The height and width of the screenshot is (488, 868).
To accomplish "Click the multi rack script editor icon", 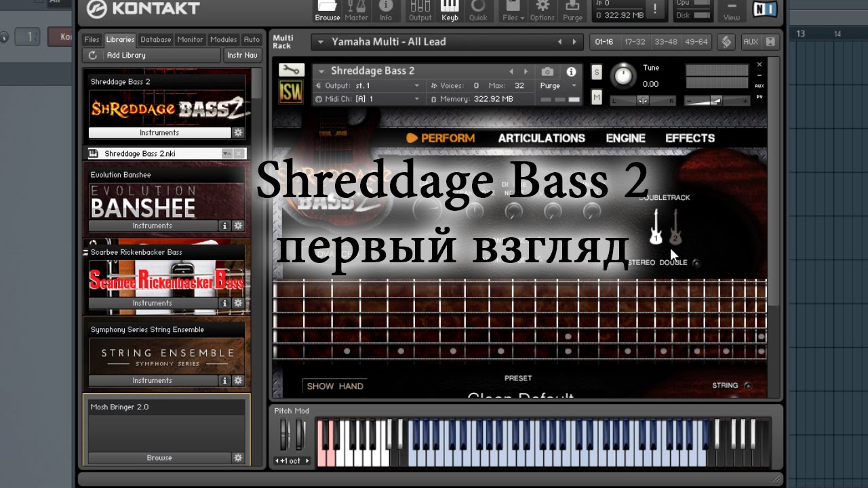I will [x=726, y=42].
